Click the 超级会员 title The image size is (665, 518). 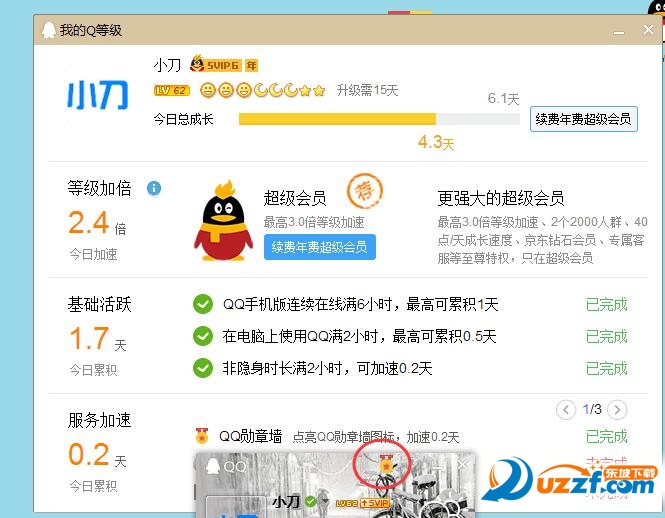295,198
